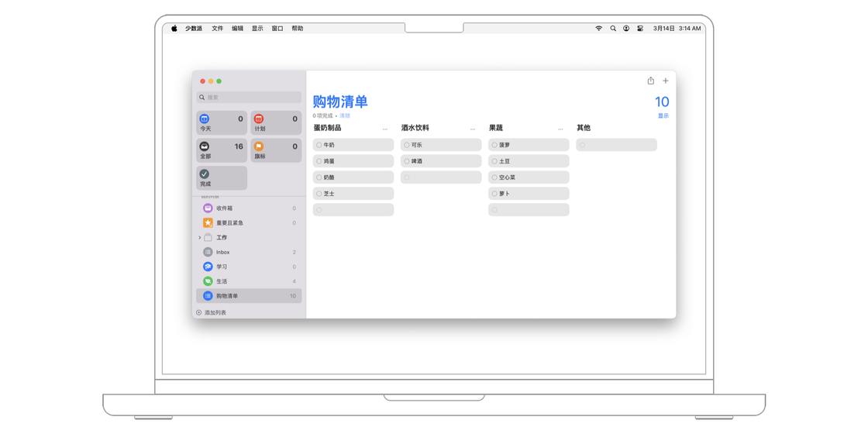Click 清除 to clear completed items
The image size is (868, 434).
coord(345,115)
